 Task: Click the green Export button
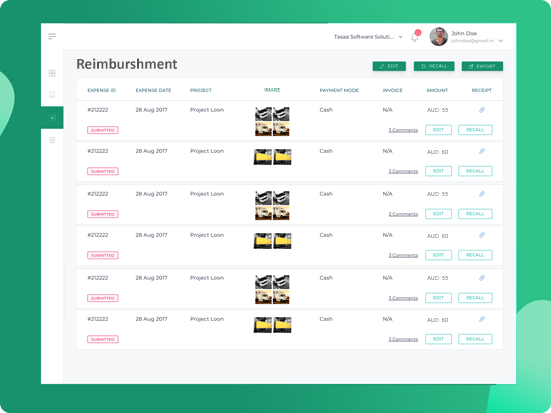coord(482,66)
